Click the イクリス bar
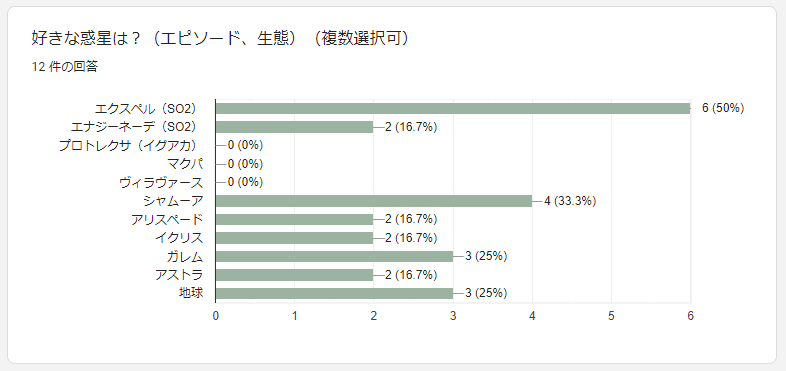 (x=295, y=238)
